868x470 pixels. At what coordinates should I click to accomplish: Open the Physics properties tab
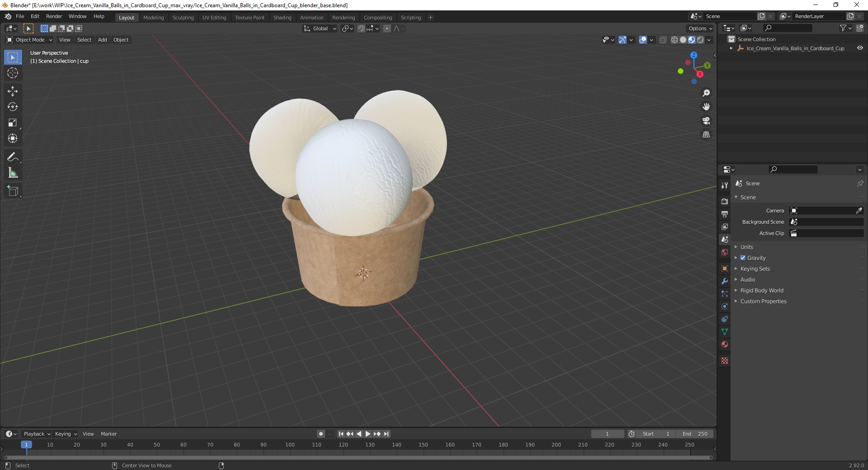725,306
